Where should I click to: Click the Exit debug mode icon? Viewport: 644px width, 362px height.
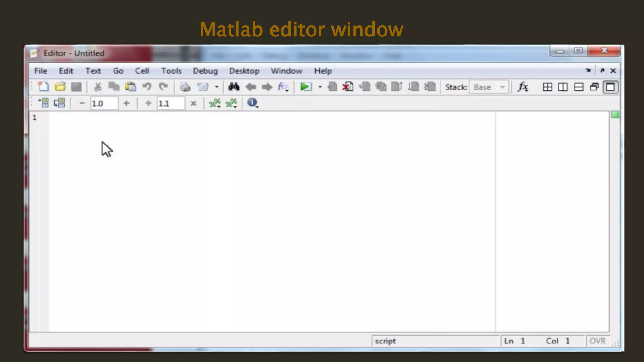click(x=430, y=87)
